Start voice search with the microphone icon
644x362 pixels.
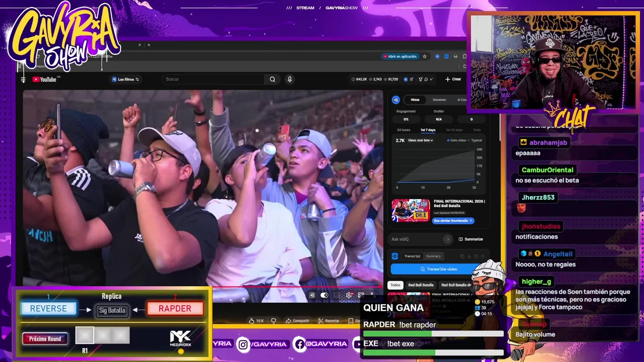pyautogui.click(x=289, y=79)
